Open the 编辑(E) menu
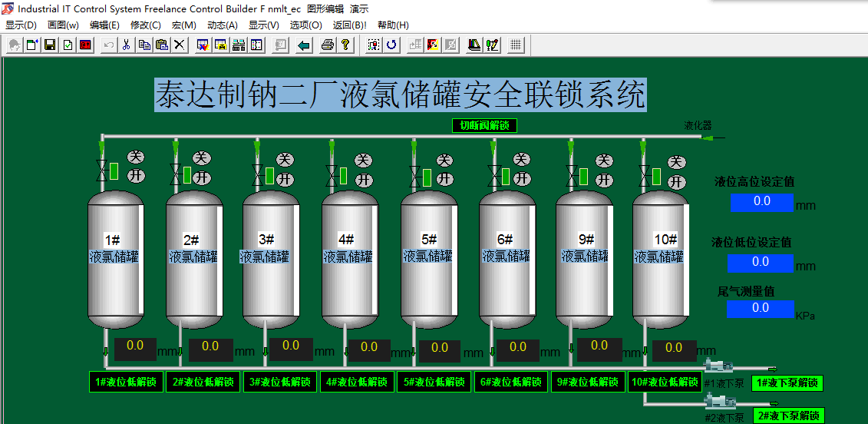Image resolution: width=868 pixels, height=424 pixels. pos(104,25)
